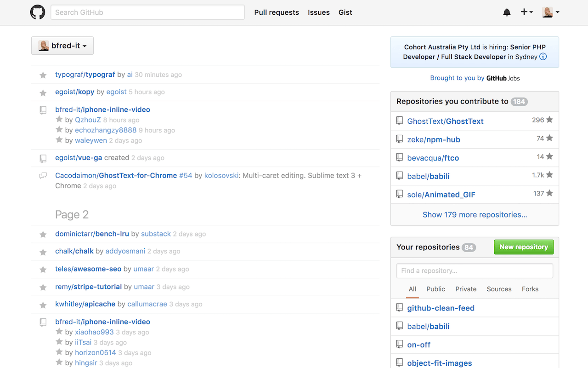Click star icon next to echozhangzy8888
The height and width of the screenshot is (368, 588).
59,129
